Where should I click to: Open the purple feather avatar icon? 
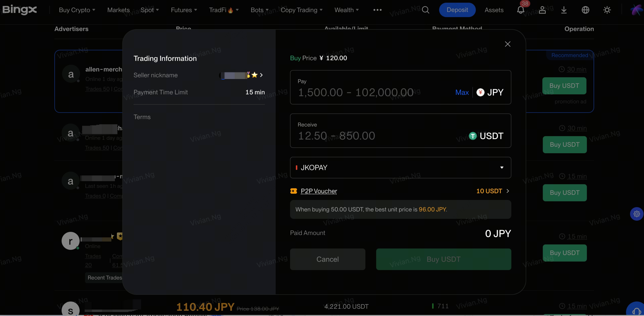[636, 10]
